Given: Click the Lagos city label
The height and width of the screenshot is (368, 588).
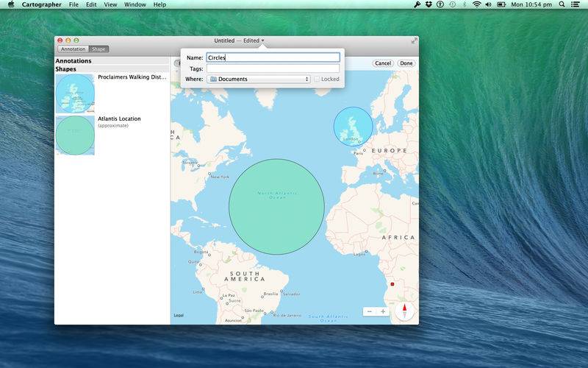Looking at the screenshot, I should click(x=359, y=254).
